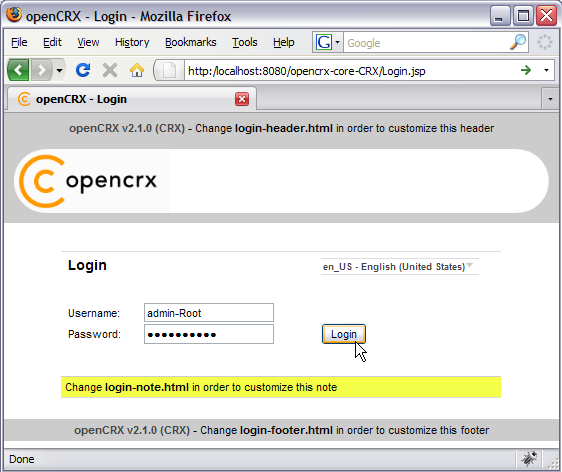Select the openCRX - Login tab
This screenshot has width=562, height=472.
[132, 99]
